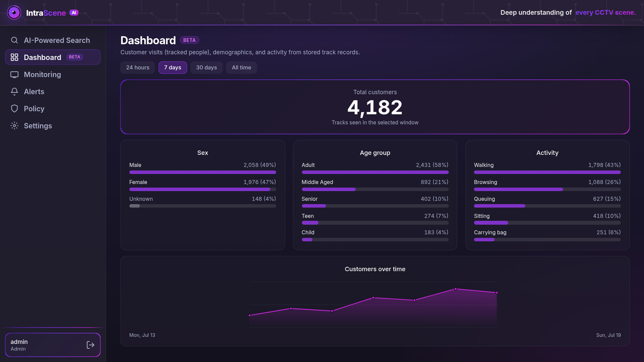
Task: Click the Total customers 4,182 card
Action: coord(375,107)
